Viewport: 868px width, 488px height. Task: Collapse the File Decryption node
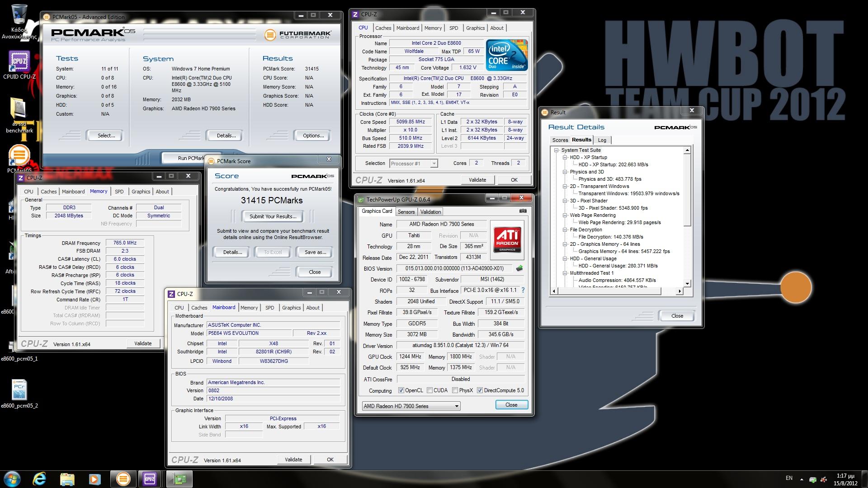click(565, 230)
